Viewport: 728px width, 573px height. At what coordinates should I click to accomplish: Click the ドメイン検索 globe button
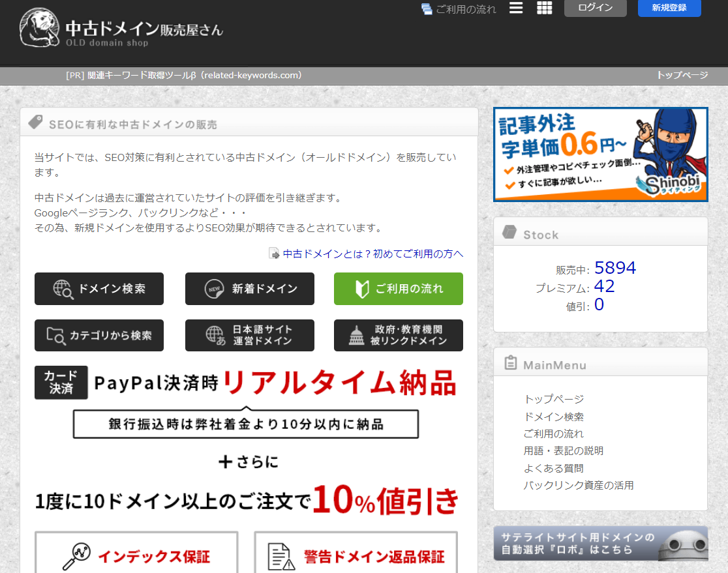click(99, 289)
